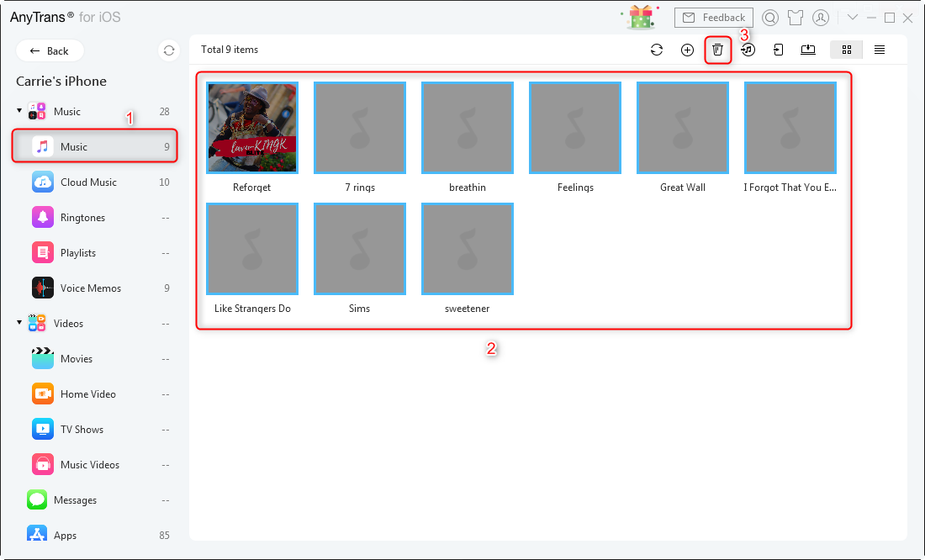Open Movies in sidebar
Image resolution: width=925 pixels, height=560 pixels.
coord(94,359)
